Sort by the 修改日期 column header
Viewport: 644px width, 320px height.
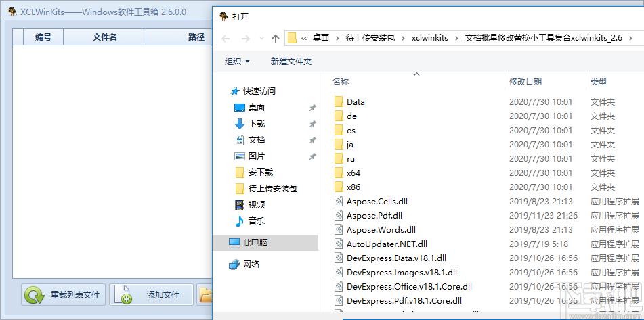point(525,82)
